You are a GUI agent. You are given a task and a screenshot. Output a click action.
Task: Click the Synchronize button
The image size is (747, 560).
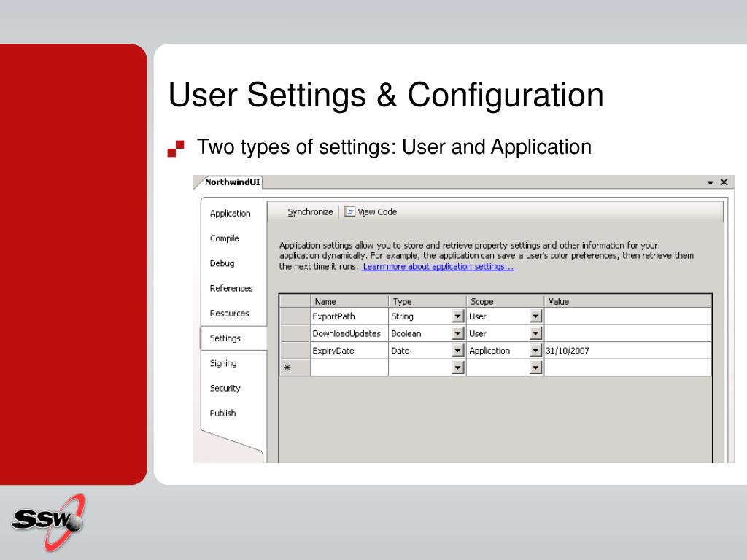[310, 212]
